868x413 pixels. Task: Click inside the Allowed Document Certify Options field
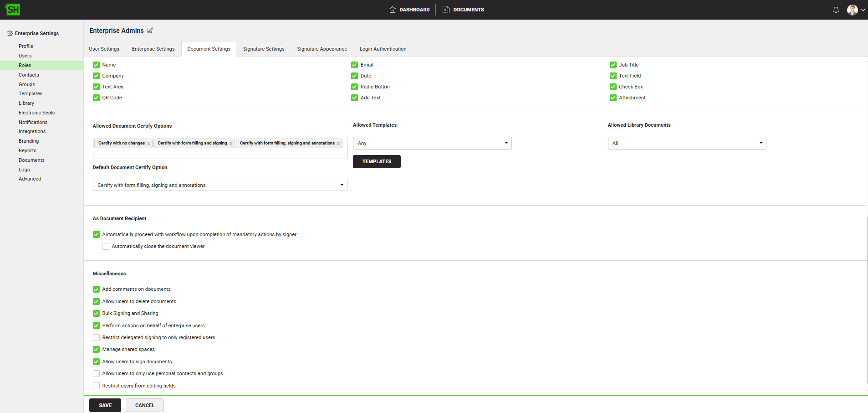[220, 154]
